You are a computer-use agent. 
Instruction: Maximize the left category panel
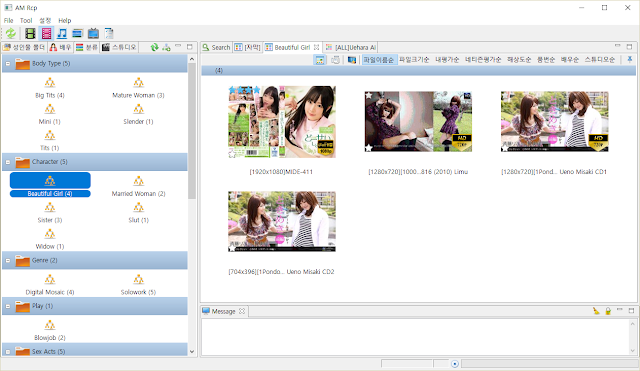point(189,47)
